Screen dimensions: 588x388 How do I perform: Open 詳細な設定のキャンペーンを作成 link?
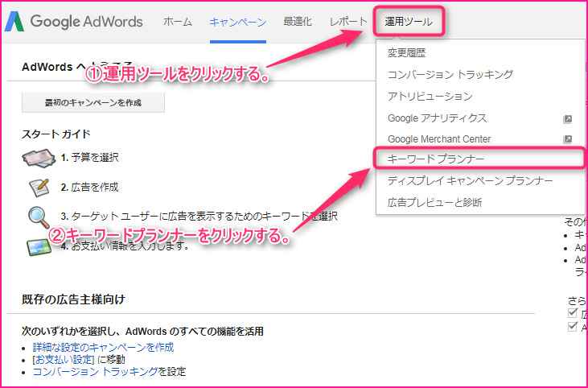click(x=103, y=348)
